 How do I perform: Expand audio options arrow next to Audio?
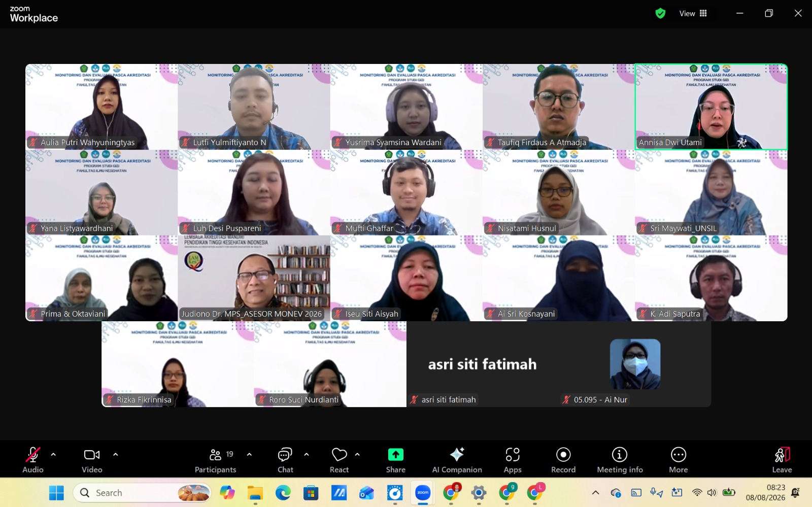(x=53, y=455)
